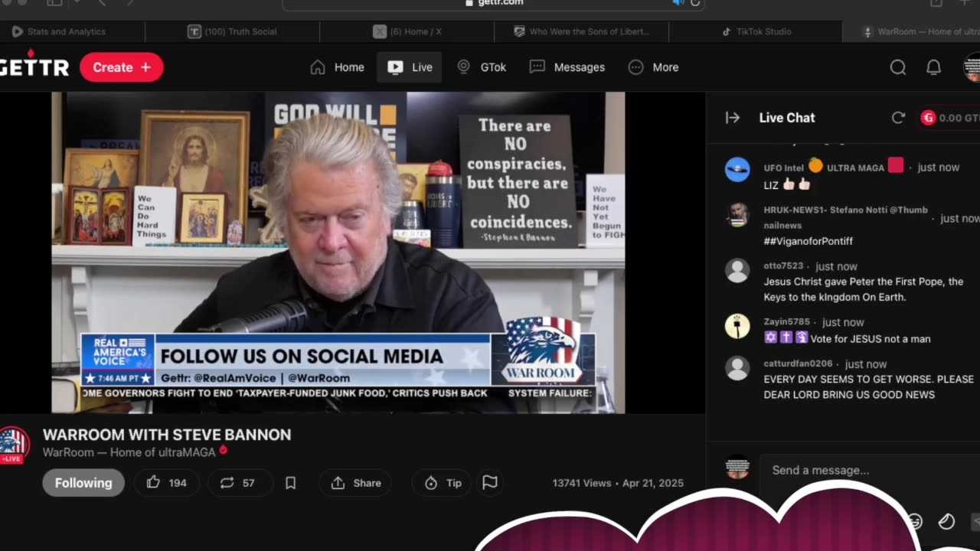Click the Send a message field
The image size is (980, 551).
pyautogui.click(x=870, y=470)
